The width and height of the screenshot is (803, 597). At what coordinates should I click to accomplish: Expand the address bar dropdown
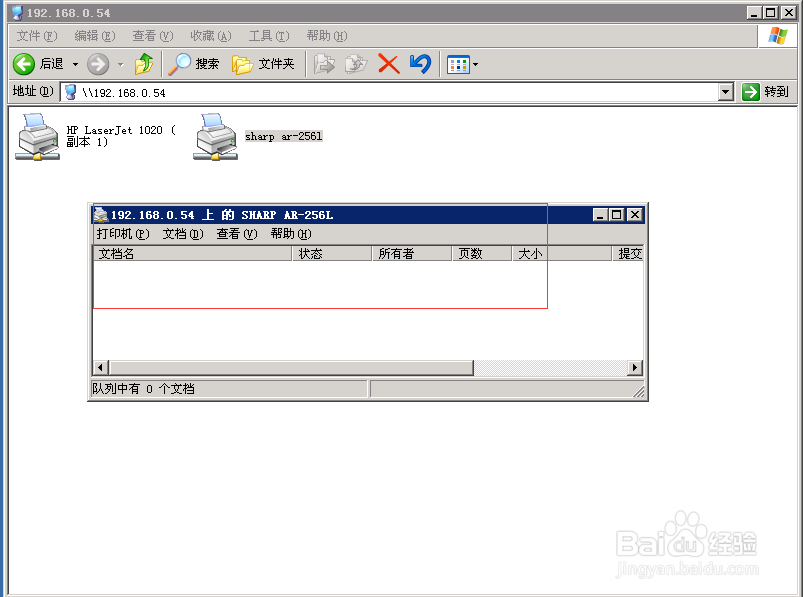point(726,93)
